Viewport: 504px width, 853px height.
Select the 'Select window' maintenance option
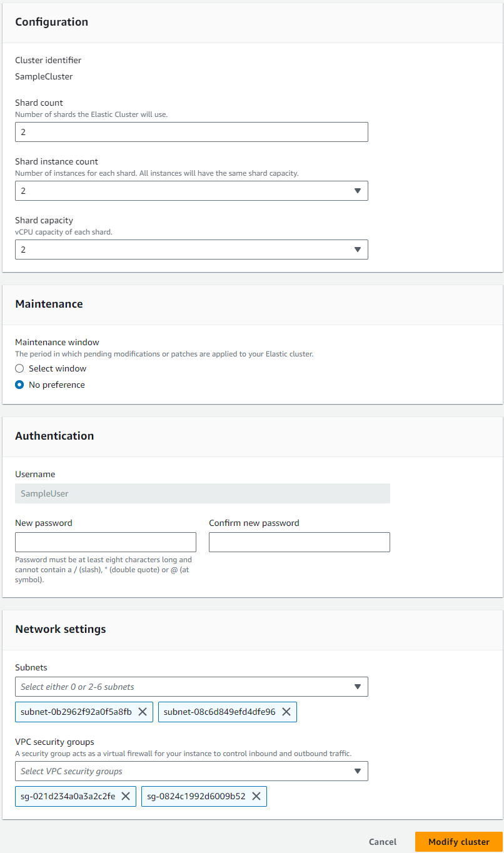click(19, 368)
